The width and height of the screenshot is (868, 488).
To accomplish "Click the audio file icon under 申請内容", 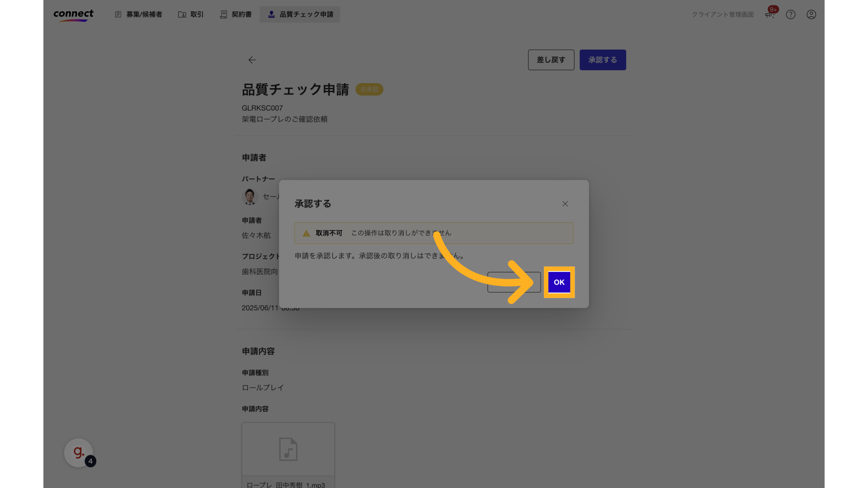I will (x=288, y=449).
